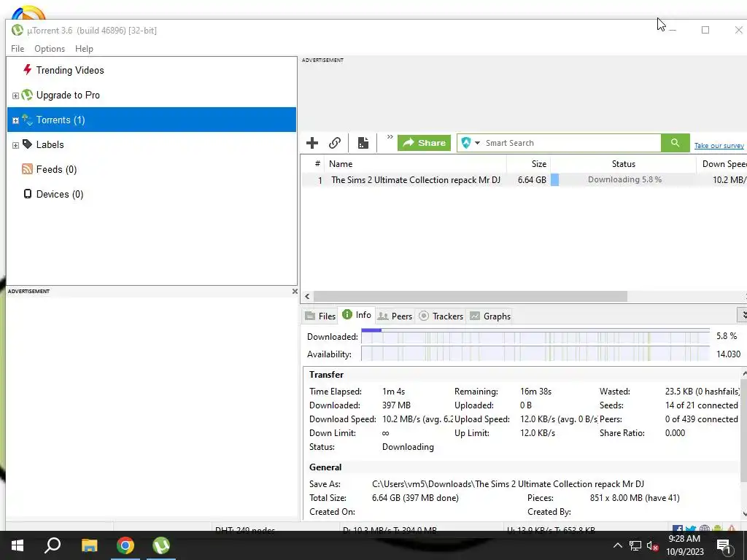The width and height of the screenshot is (747, 560).
Task: Sort by the # column header
Action: (317, 164)
